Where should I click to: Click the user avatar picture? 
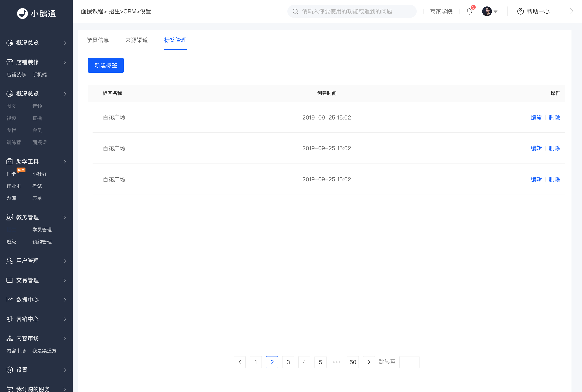(x=487, y=11)
